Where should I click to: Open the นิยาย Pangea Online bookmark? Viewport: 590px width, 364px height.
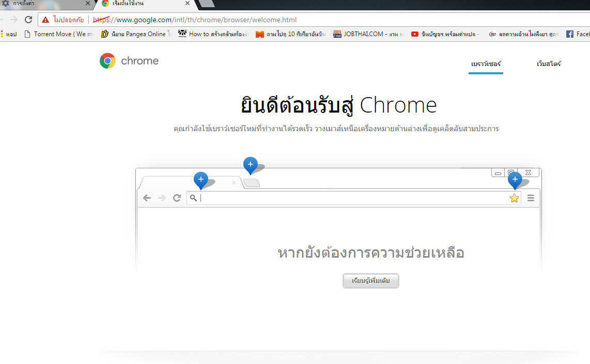coord(136,34)
